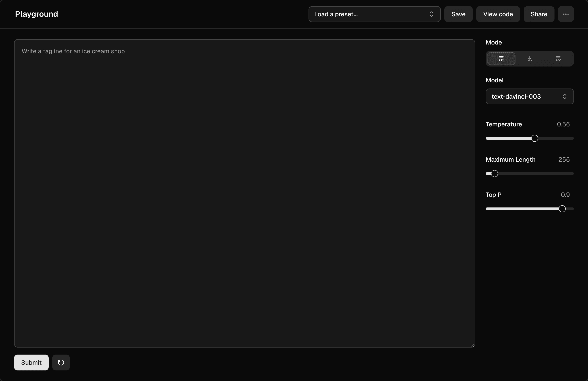The height and width of the screenshot is (381, 588).
Task: Submit the prompt
Action: (31, 362)
